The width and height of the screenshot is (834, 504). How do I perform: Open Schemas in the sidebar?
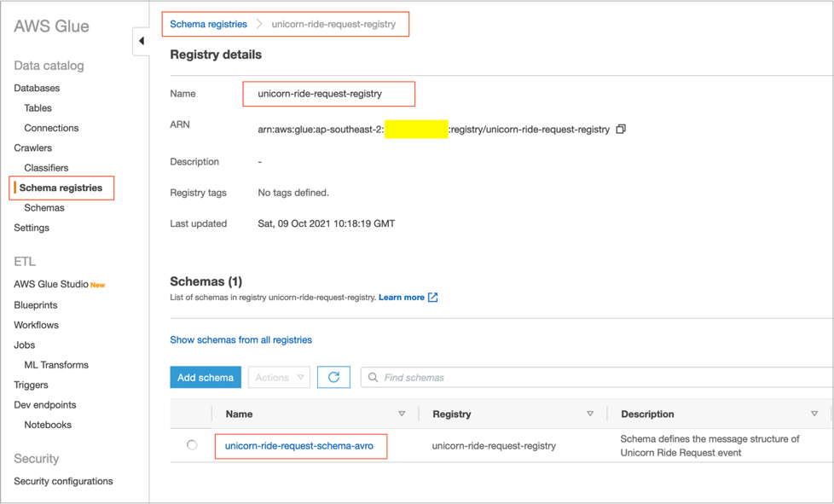(44, 208)
